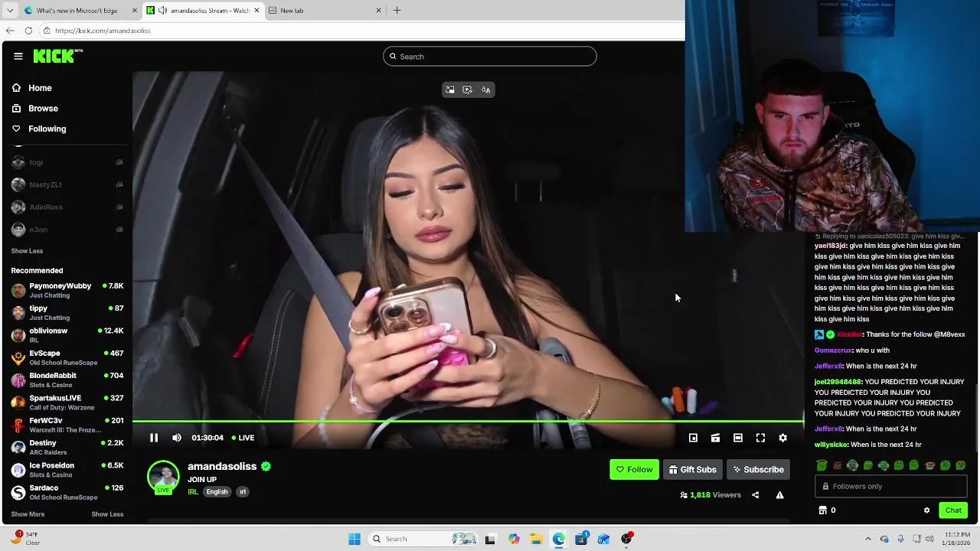
Task: Switch to What's new in Microsoft Edge tab
Action: tap(80, 11)
